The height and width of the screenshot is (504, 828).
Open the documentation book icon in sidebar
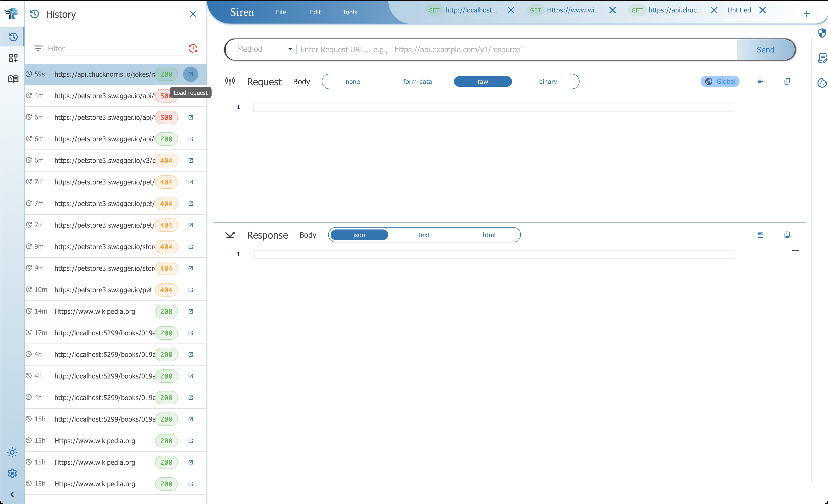pos(13,79)
